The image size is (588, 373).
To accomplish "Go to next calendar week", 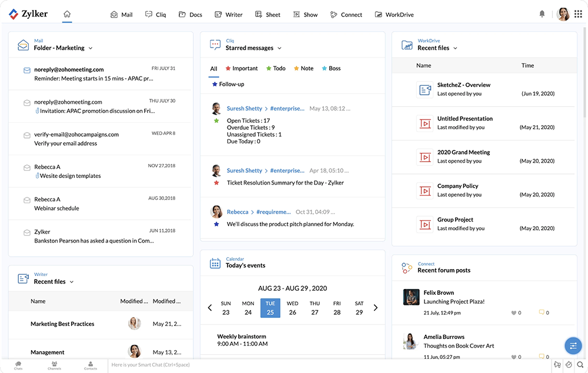I will [x=375, y=308].
